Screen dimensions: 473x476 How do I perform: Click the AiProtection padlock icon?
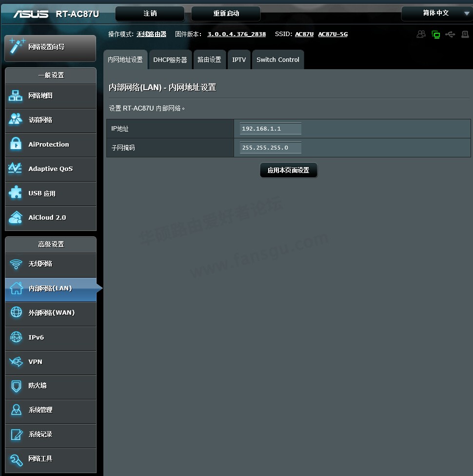tap(16, 143)
